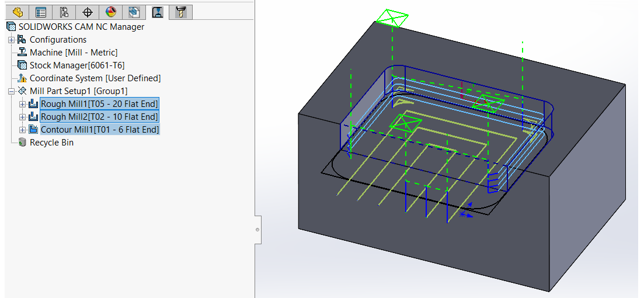Click Stock Manager[6061-T6] entry
644x298 pixels.
77,65
